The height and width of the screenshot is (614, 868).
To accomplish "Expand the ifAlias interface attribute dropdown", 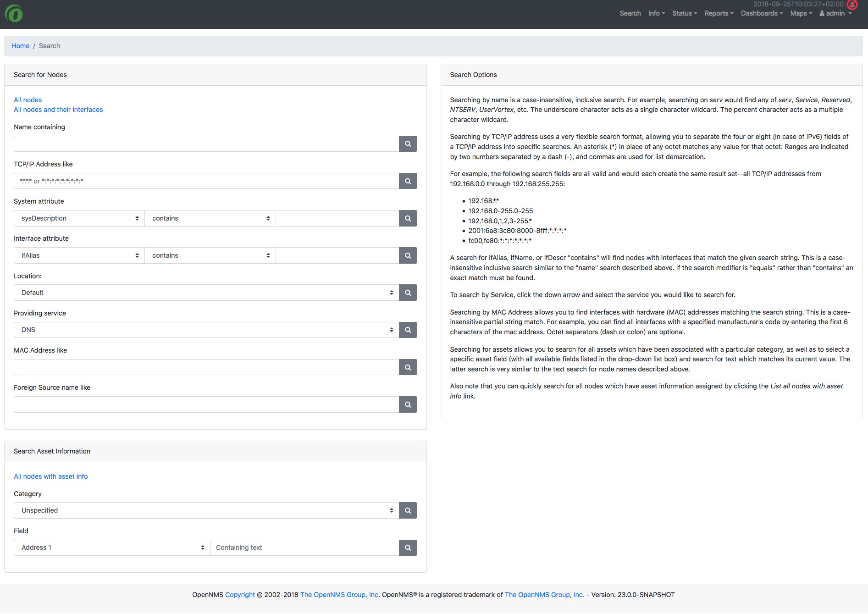I will pos(79,255).
